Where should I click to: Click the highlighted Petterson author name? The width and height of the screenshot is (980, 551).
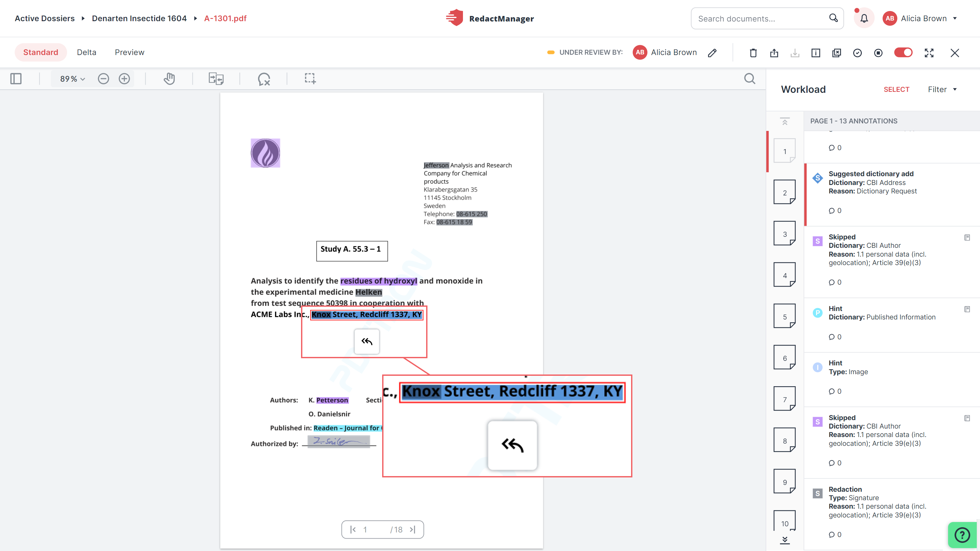coord(332,400)
